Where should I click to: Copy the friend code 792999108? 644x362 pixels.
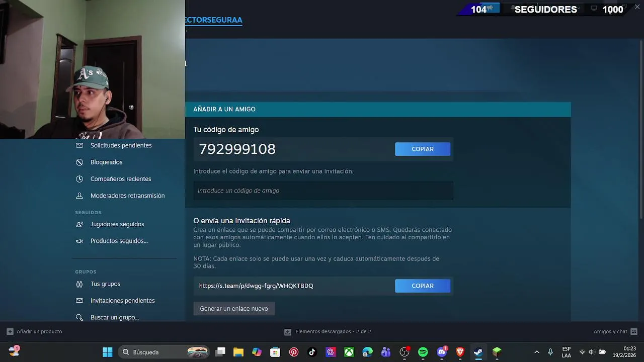423,149
